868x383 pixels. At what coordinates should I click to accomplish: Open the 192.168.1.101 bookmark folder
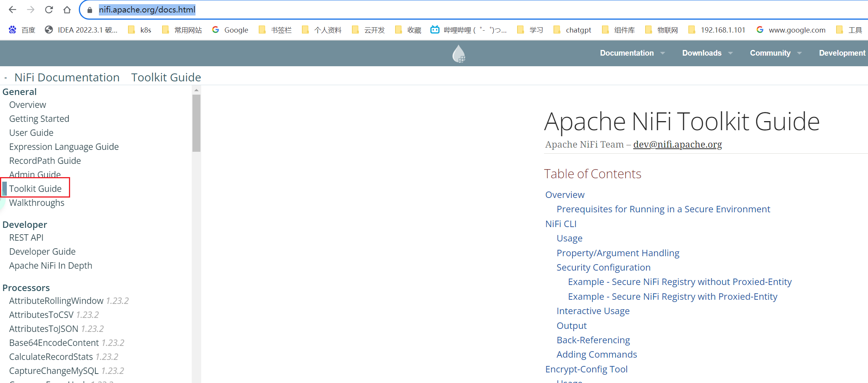coord(716,30)
